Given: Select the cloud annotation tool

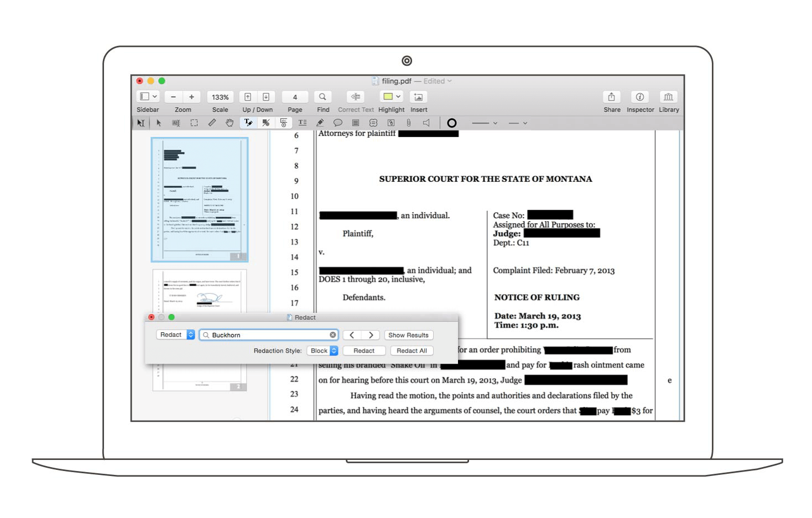Looking at the screenshot, I should pos(373,123).
